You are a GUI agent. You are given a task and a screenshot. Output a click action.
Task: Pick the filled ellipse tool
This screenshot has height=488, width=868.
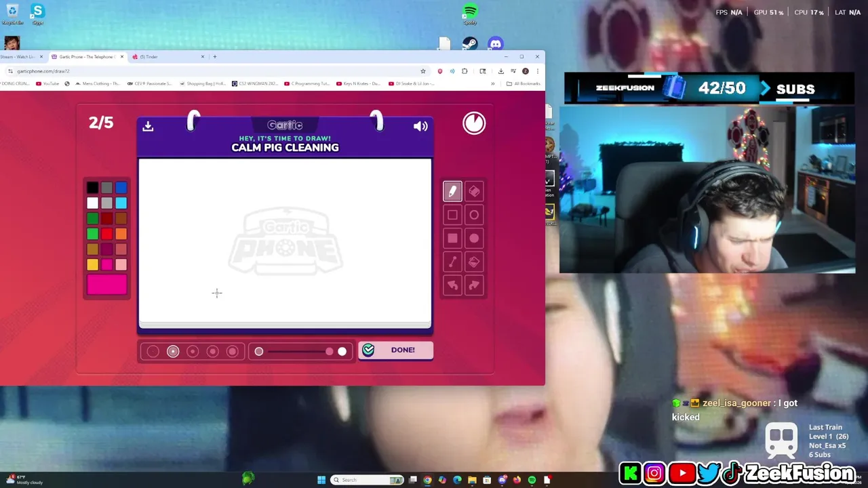pyautogui.click(x=474, y=238)
